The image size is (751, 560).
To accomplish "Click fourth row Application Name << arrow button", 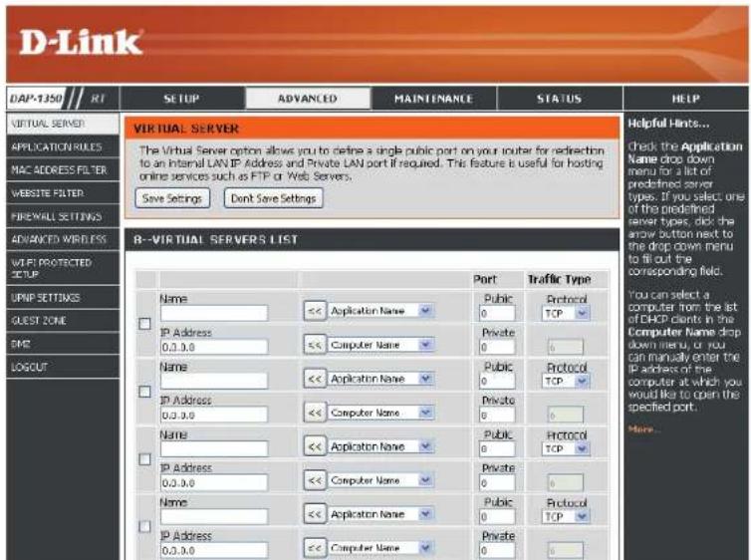I will [315, 514].
